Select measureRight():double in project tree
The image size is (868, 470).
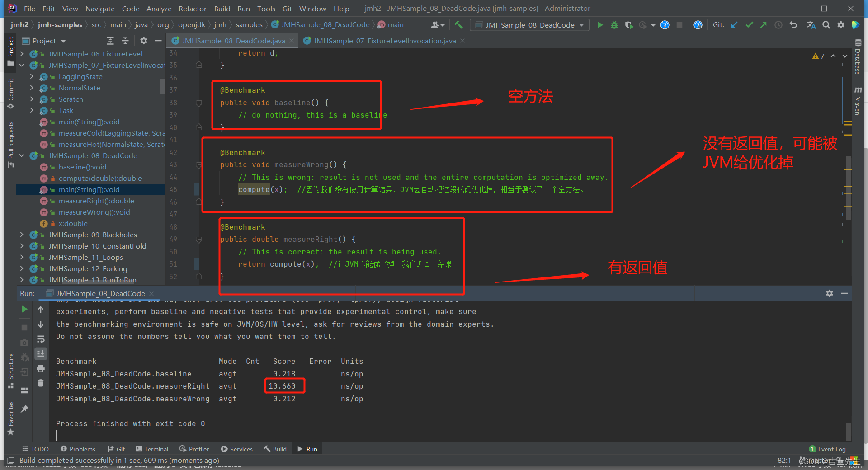pos(96,201)
